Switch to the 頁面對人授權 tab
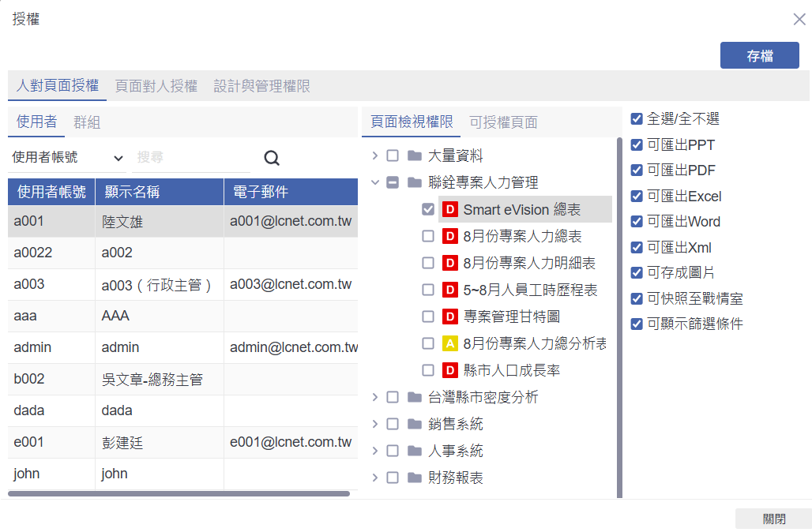Viewport: 812px width, 532px height. click(156, 86)
